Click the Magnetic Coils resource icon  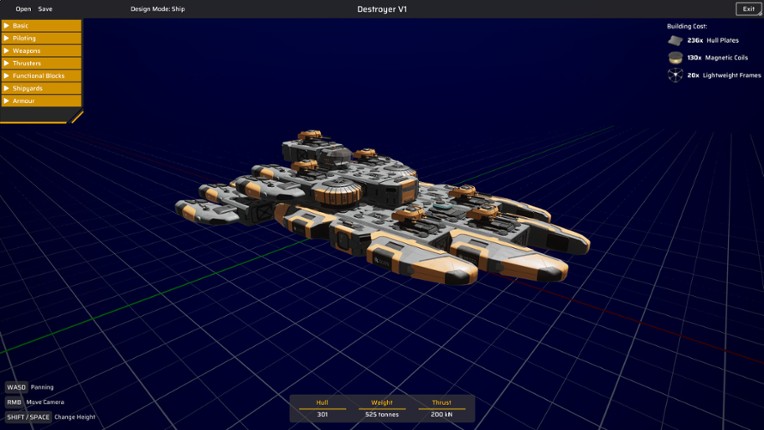click(675, 58)
